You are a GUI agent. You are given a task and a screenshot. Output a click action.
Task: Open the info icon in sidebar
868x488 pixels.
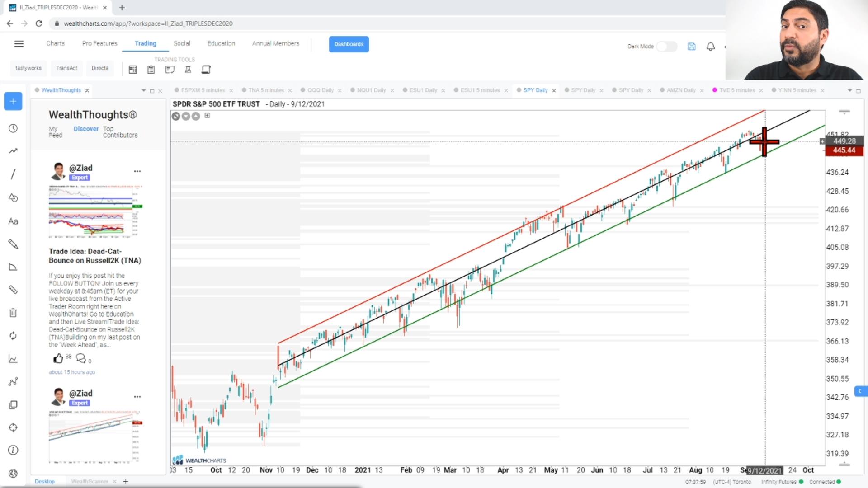point(13,450)
